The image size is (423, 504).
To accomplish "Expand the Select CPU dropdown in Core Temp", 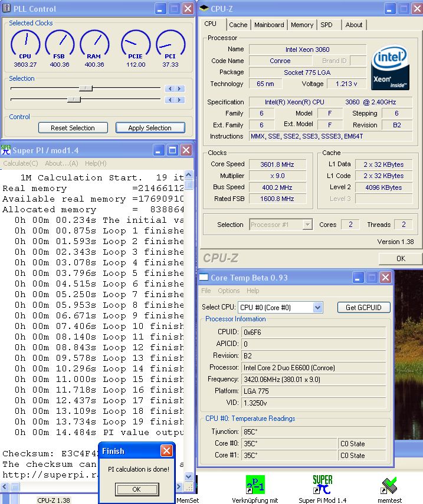I will 317,307.
